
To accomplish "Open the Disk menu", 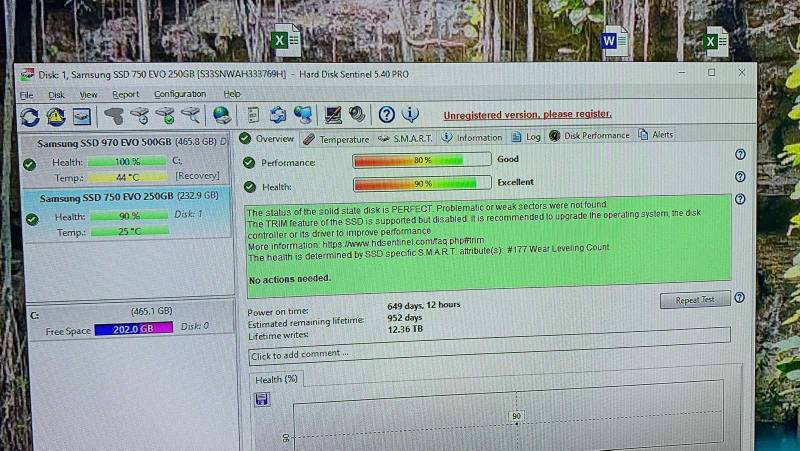I will click(x=56, y=95).
